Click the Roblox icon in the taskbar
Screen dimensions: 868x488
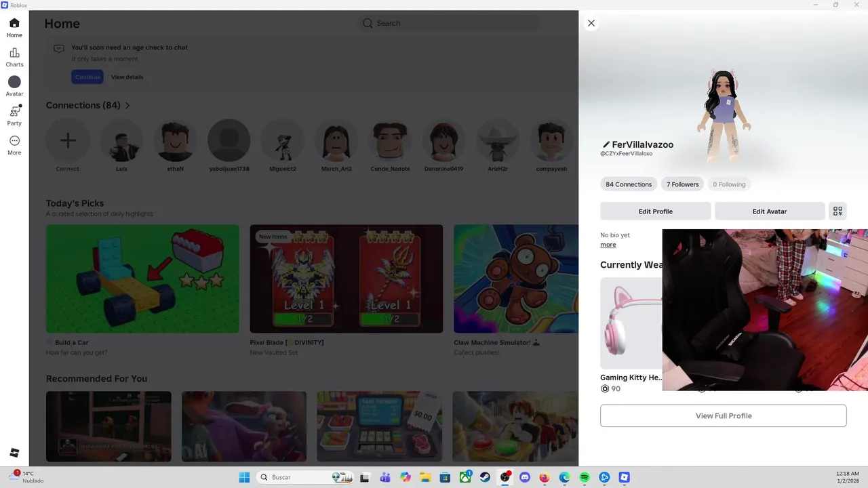(625, 477)
